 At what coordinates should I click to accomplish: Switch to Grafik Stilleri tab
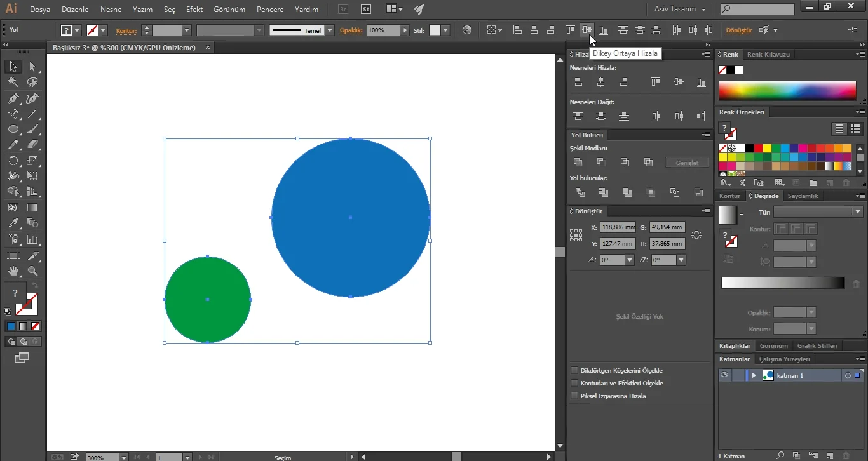tap(817, 346)
